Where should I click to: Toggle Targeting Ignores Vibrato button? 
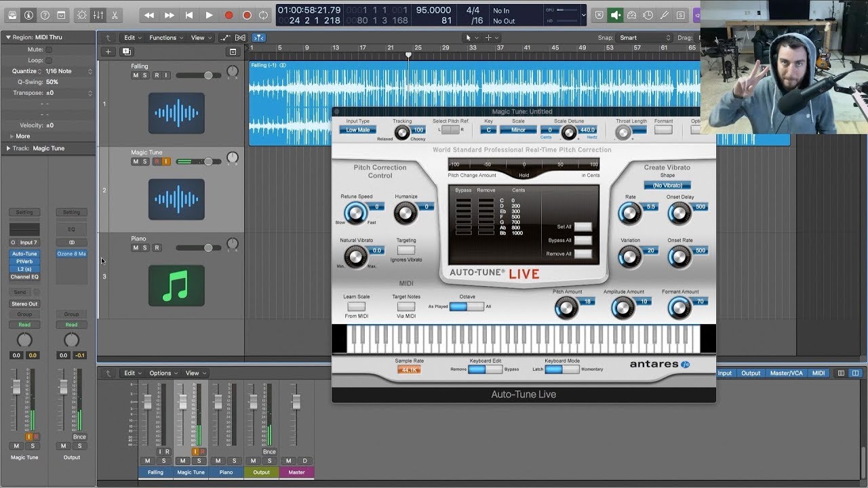406,250
